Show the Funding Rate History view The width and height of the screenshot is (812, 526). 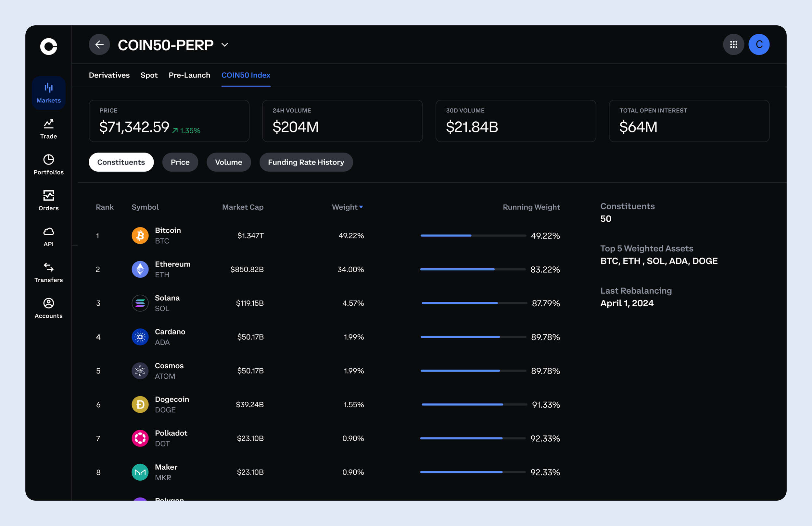pyautogui.click(x=306, y=162)
